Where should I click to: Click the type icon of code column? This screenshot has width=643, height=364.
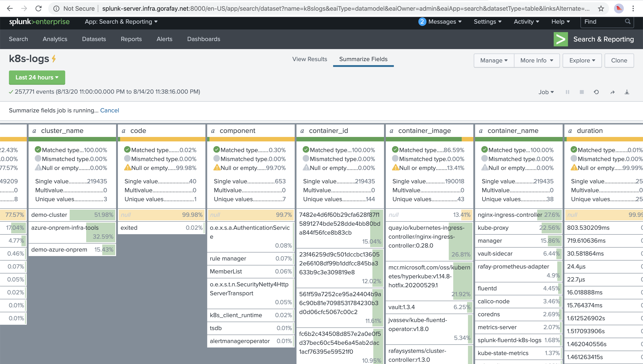click(x=123, y=131)
